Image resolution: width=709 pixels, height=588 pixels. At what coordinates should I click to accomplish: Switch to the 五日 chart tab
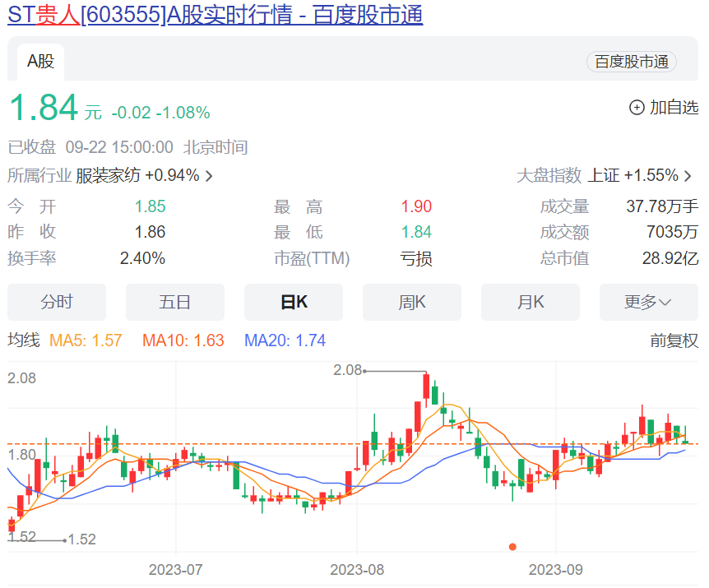point(175,302)
